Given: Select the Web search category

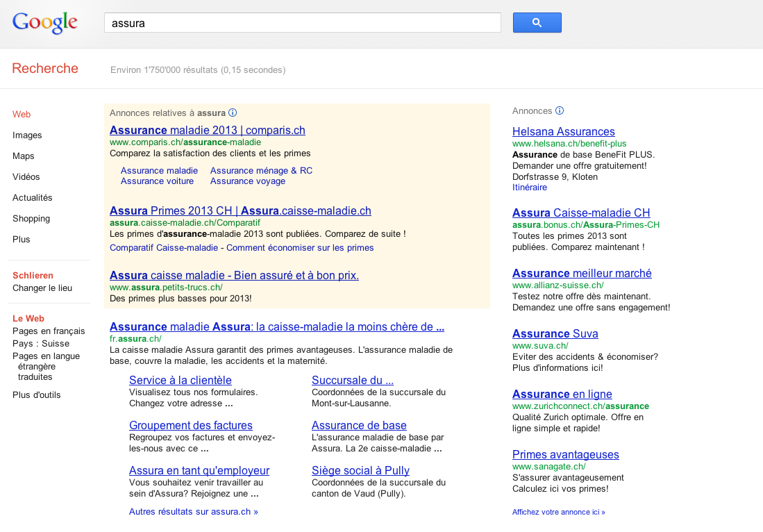Looking at the screenshot, I should [22, 115].
